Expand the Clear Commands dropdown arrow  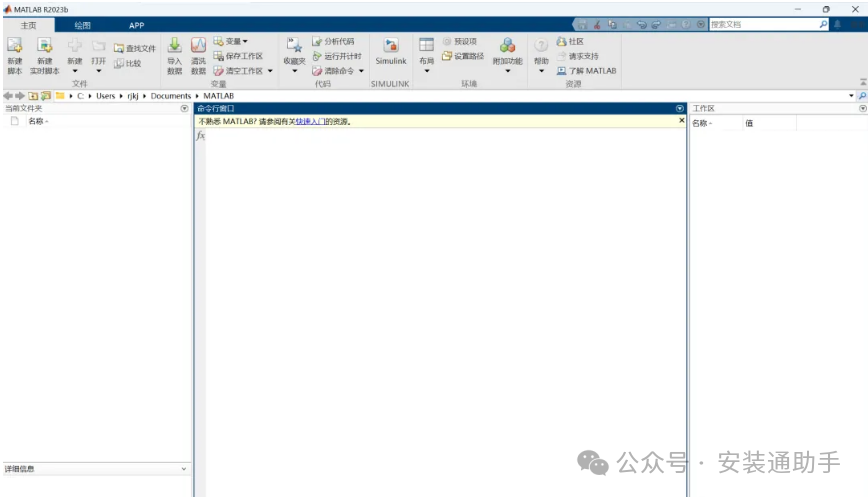[x=361, y=71]
